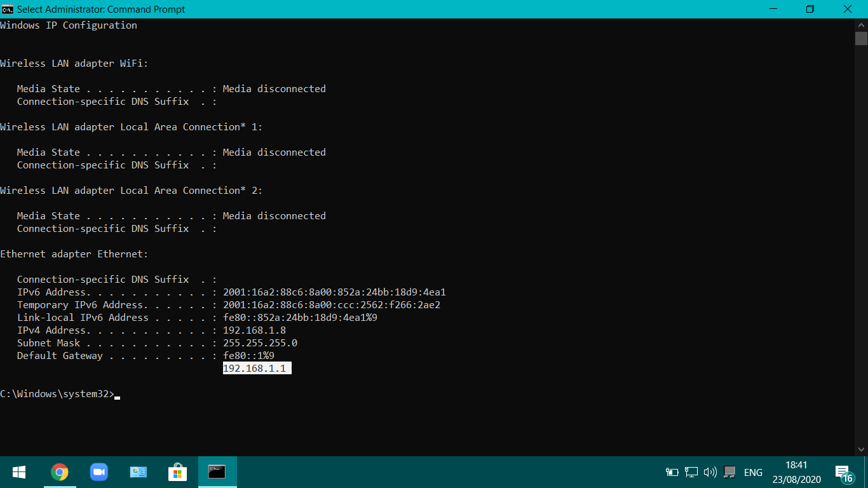Click the 'Ethernet adapter Ethernet:' heading

pos(74,254)
